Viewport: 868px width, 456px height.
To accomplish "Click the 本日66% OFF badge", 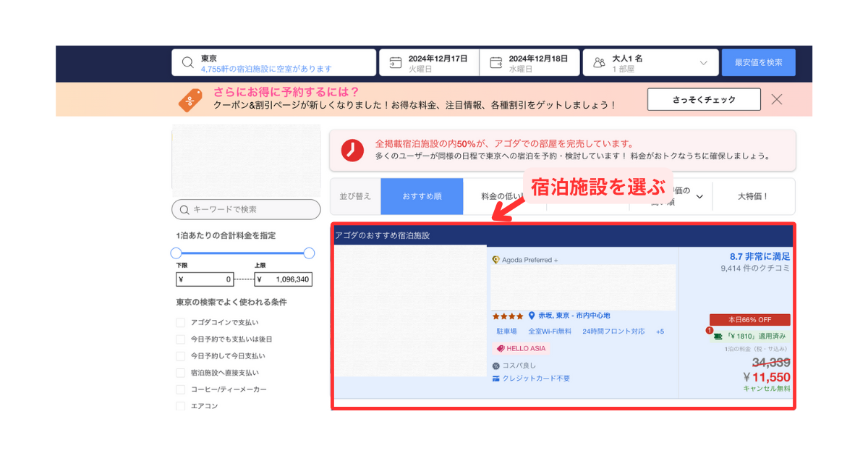I will 749,320.
